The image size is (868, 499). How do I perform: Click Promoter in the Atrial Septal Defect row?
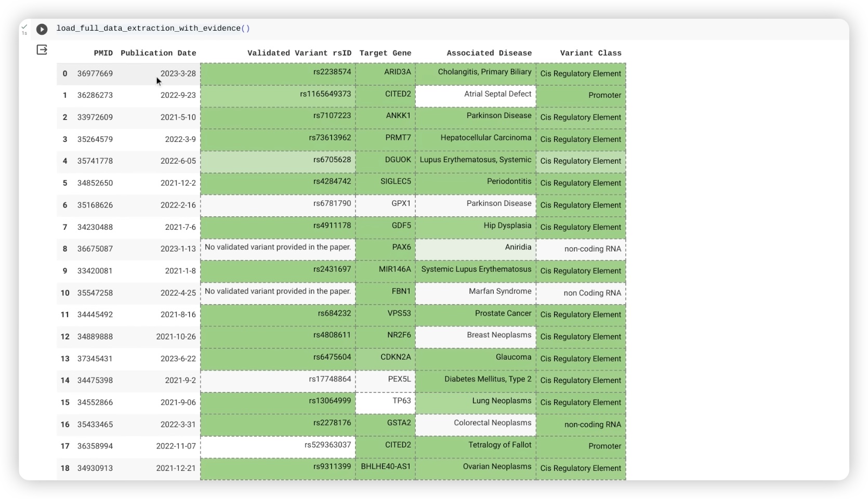pos(581,96)
